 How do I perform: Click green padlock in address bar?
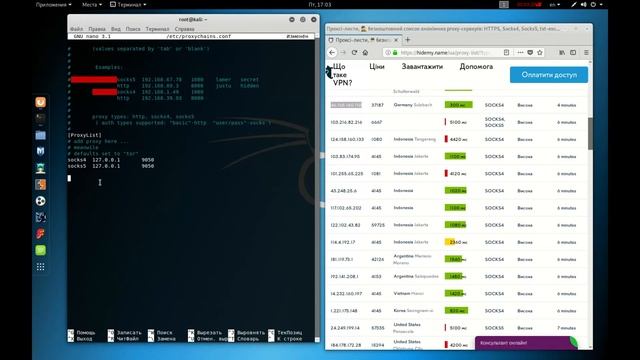(x=395, y=53)
